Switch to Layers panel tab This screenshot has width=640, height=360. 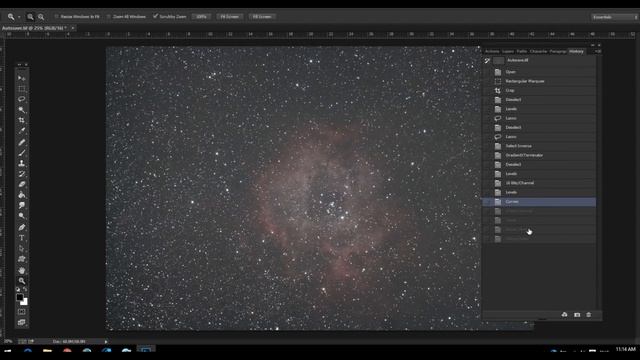[x=508, y=51]
